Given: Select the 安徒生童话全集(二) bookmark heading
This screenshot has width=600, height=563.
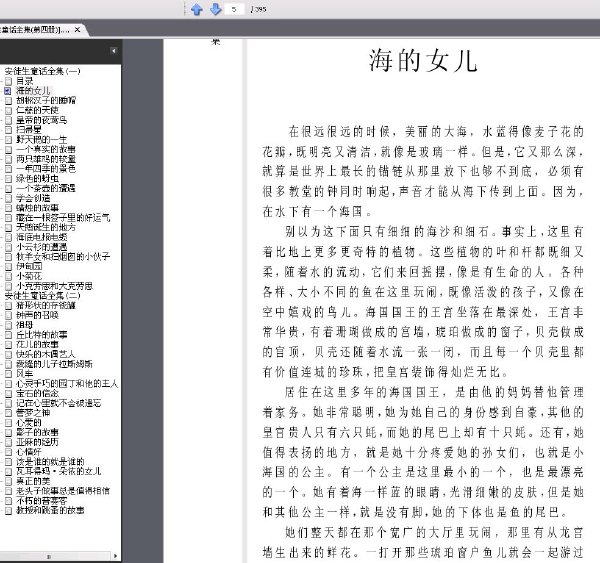Looking at the screenshot, I should pyautogui.click(x=42, y=295).
